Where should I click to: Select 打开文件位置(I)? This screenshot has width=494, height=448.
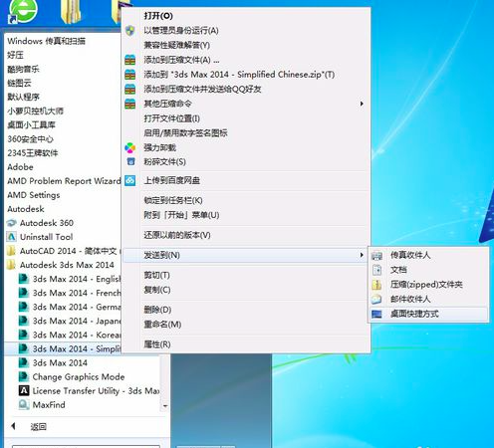point(171,118)
